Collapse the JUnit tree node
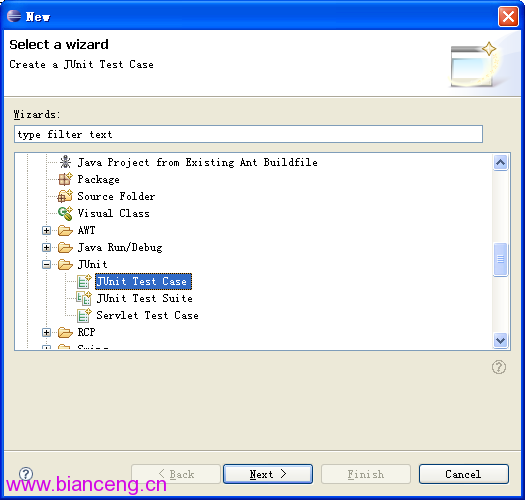Viewport: 525px width, 500px height. 47,265
